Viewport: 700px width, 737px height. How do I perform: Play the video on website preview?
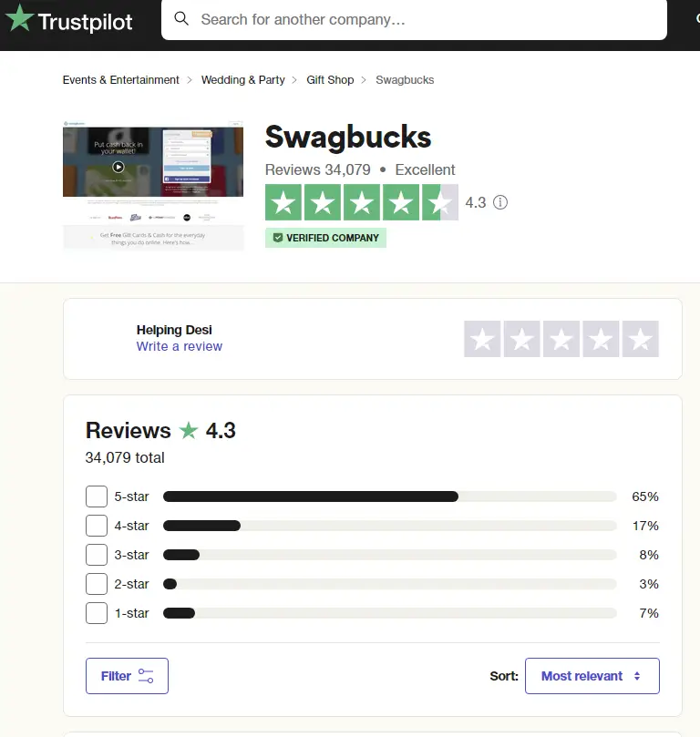point(118,167)
